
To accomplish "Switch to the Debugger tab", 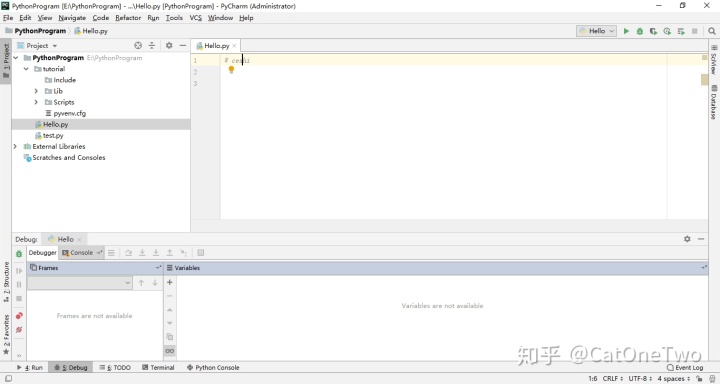I will 43,253.
